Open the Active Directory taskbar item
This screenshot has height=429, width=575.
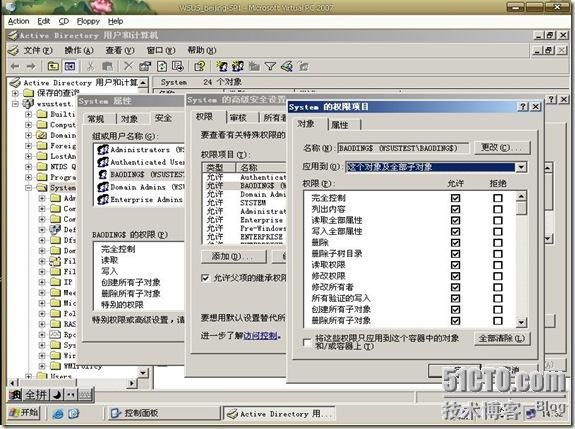(279, 414)
